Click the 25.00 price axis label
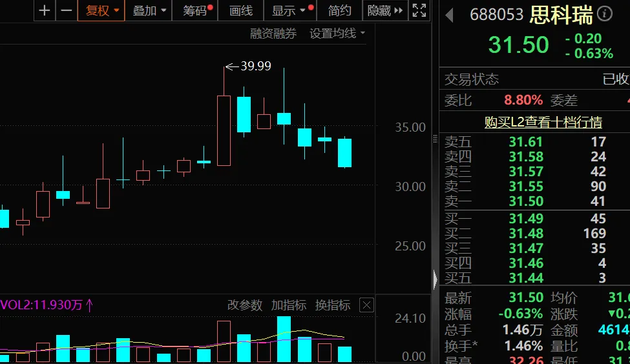The image size is (630, 364). pyautogui.click(x=410, y=246)
